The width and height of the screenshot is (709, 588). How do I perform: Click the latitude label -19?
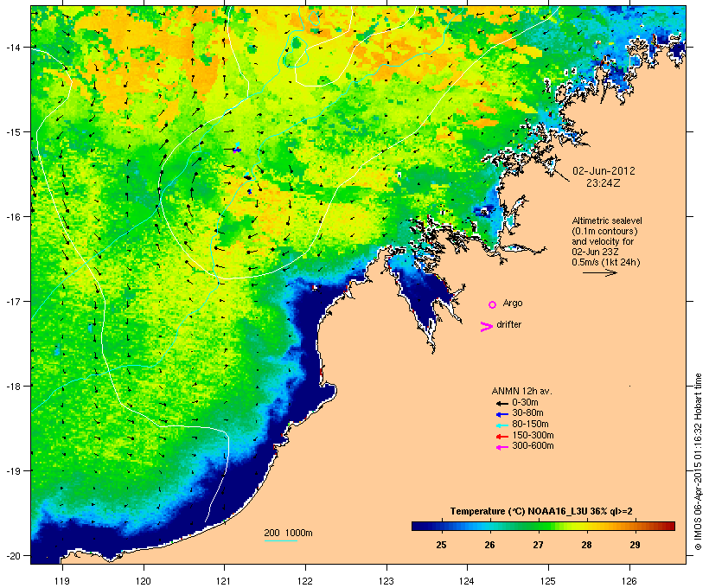point(13,471)
